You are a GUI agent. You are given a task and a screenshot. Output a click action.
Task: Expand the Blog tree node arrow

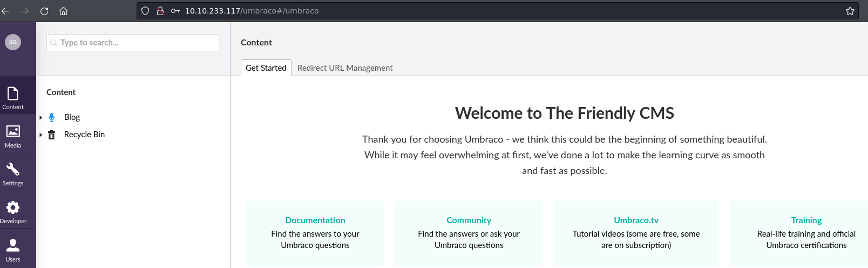click(41, 117)
